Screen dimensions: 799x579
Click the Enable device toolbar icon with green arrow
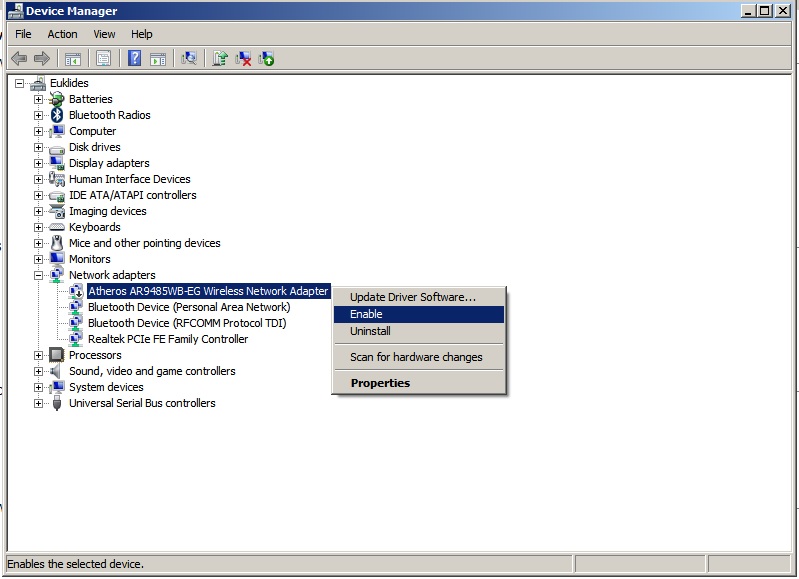tap(266, 59)
